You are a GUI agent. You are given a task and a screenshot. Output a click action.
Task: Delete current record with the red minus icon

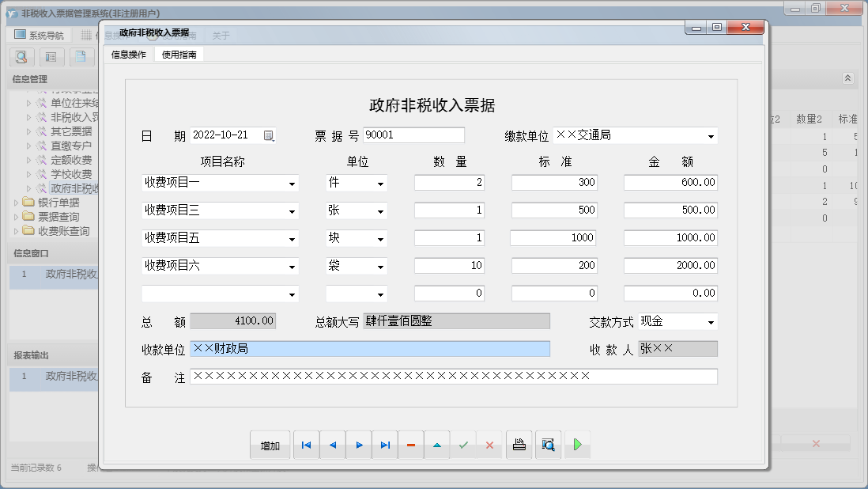[x=410, y=445]
